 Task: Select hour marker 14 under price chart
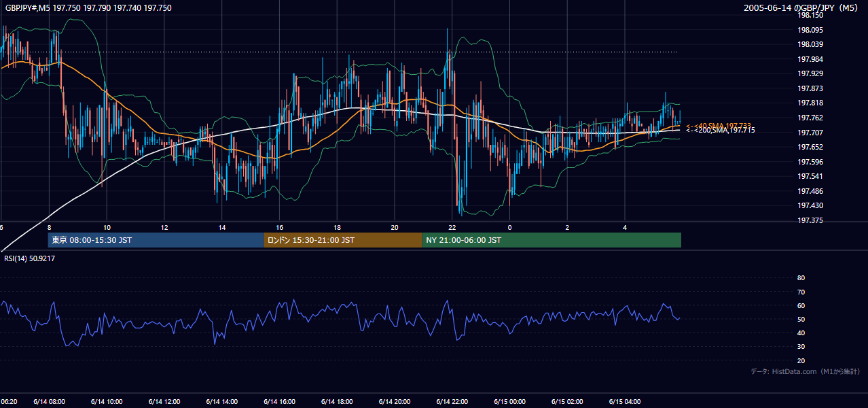coord(222,227)
